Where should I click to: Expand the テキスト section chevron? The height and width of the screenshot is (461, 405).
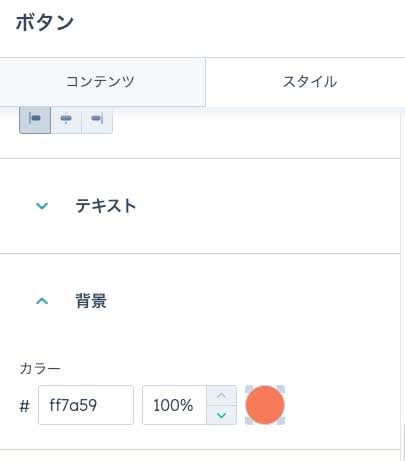(x=42, y=206)
